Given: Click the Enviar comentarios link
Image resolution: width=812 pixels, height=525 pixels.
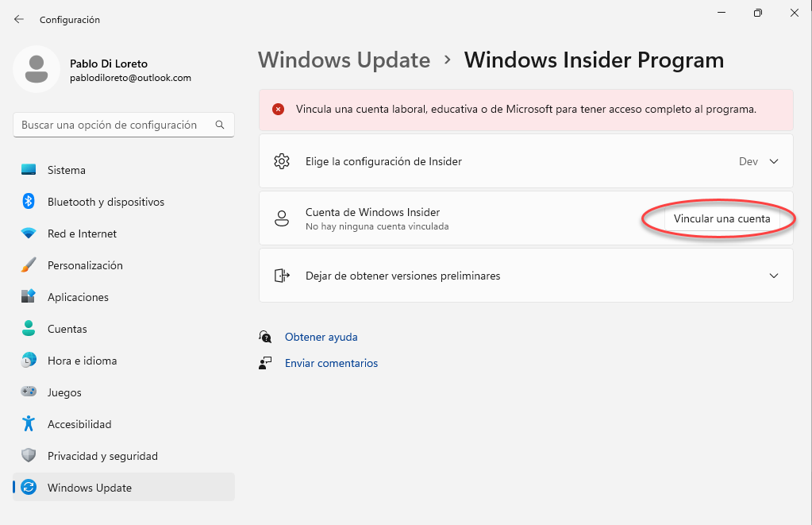Looking at the screenshot, I should point(331,363).
